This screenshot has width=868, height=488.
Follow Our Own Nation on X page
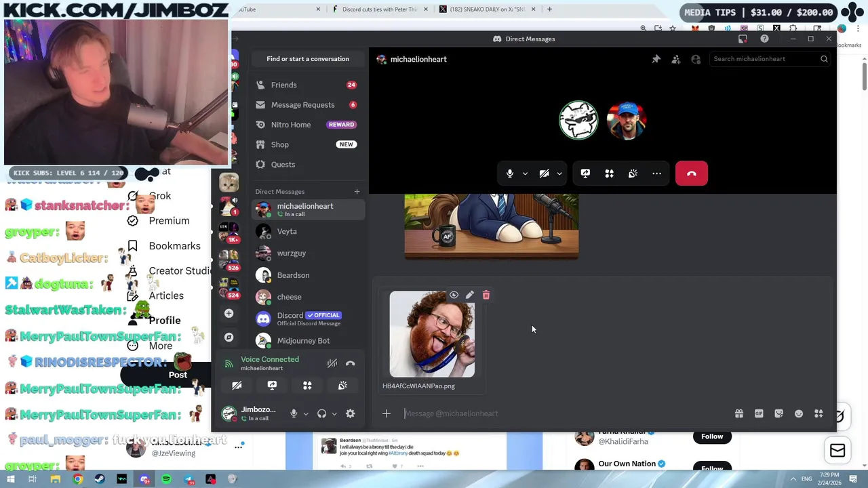(x=712, y=467)
